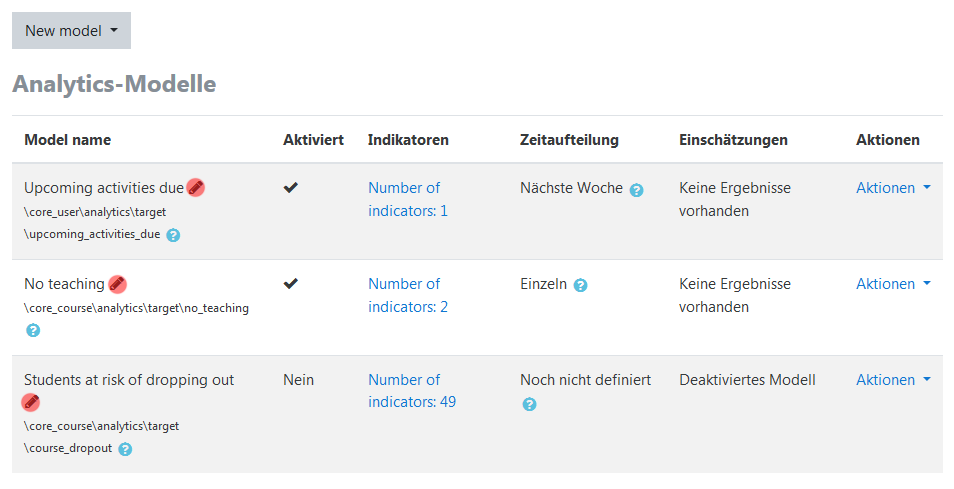Screen dimensions: 954x489
Task: Click help icon next to Nächste Woche
Action: [x=636, y=189]
